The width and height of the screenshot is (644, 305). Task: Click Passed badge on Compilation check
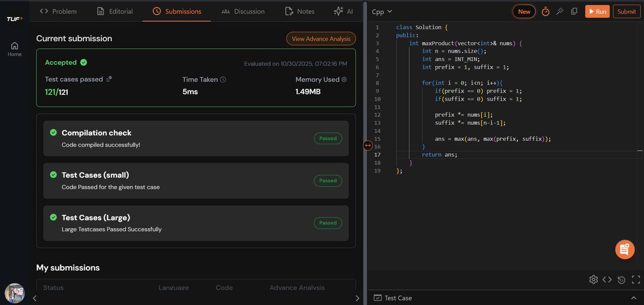pyautogui.click(x=328, y=138)
